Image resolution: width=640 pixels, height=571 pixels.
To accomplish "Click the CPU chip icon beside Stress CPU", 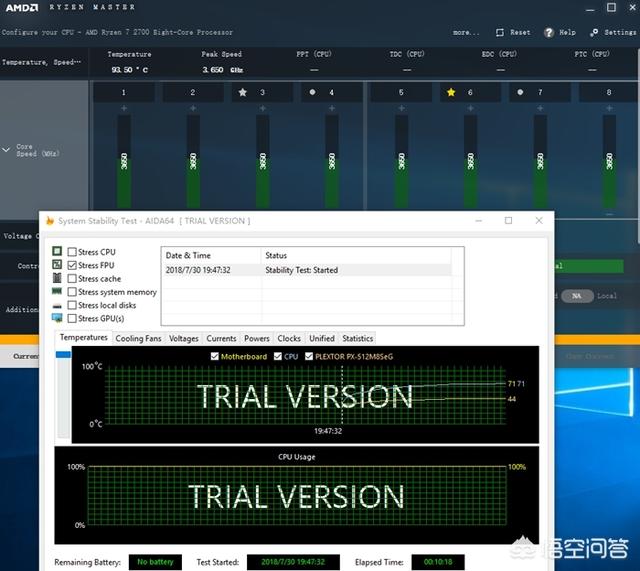I will (57, 251).
